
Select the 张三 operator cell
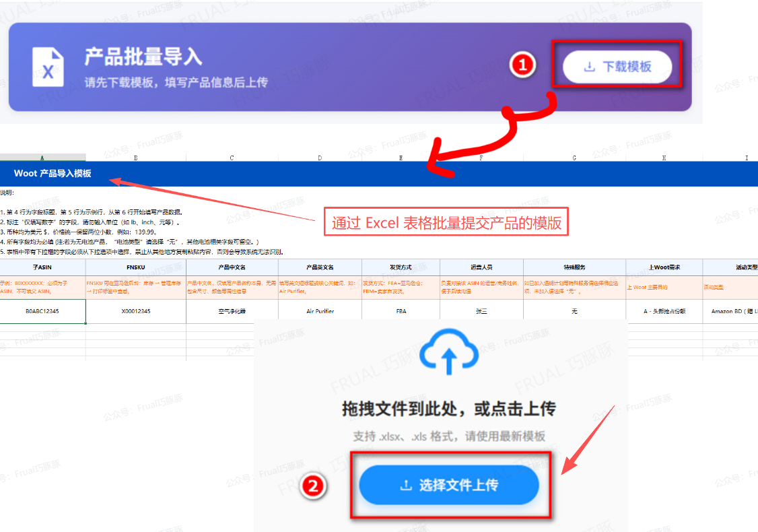481,311
